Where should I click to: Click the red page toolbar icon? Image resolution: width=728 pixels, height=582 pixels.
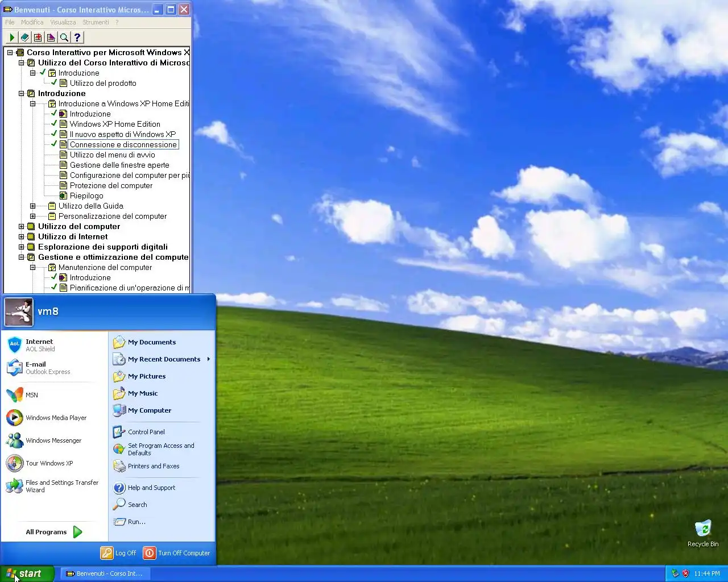38,38
